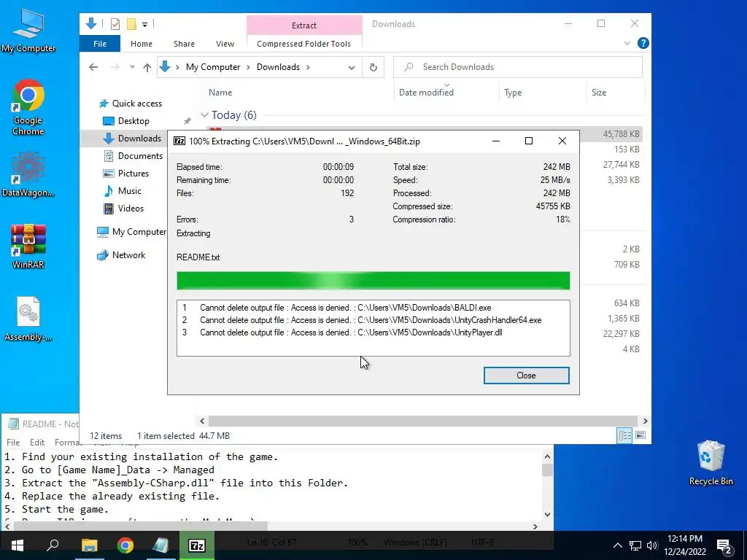
Task: Open the WinRAR desktop shortcut
Action: (x=28, y=246)
